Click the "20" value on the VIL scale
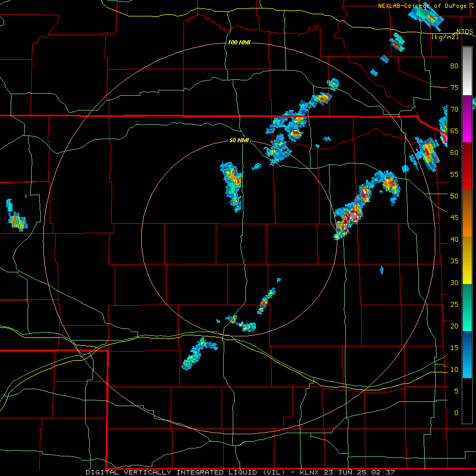476x476 pixels. tap(454, 326)
